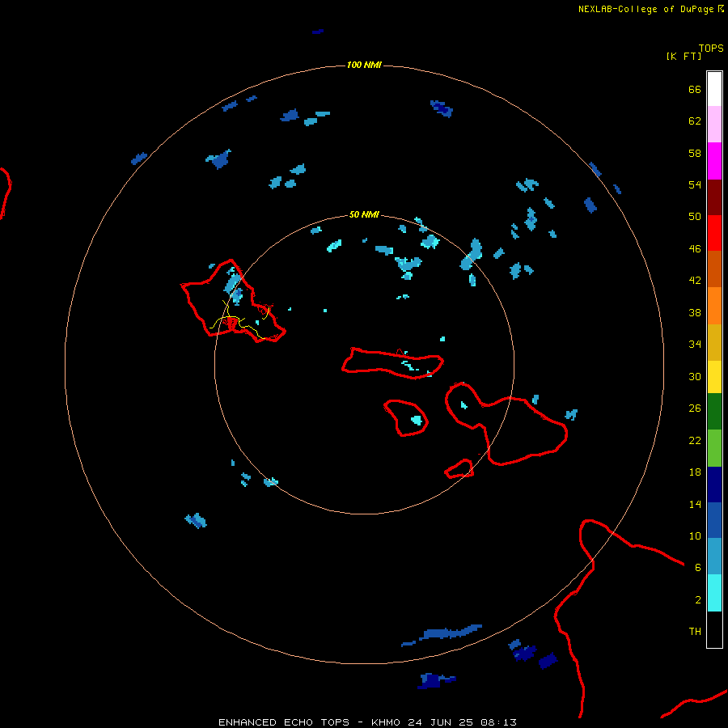The image size is (728, 728).
Task: Click the dark navy echo at the very top
Action: pyautogui.click(x=318, y=32)
